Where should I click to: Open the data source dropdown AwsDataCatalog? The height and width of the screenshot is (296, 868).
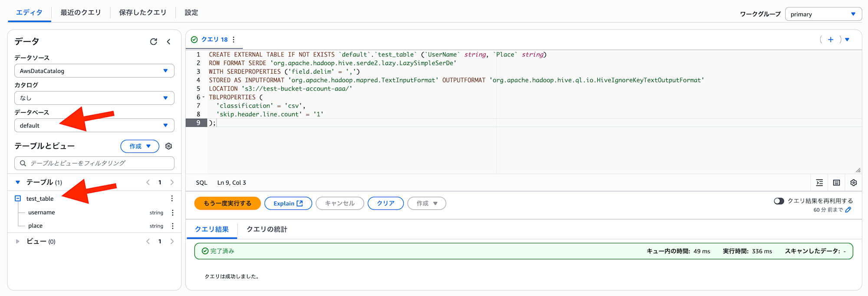coord(94,71)
